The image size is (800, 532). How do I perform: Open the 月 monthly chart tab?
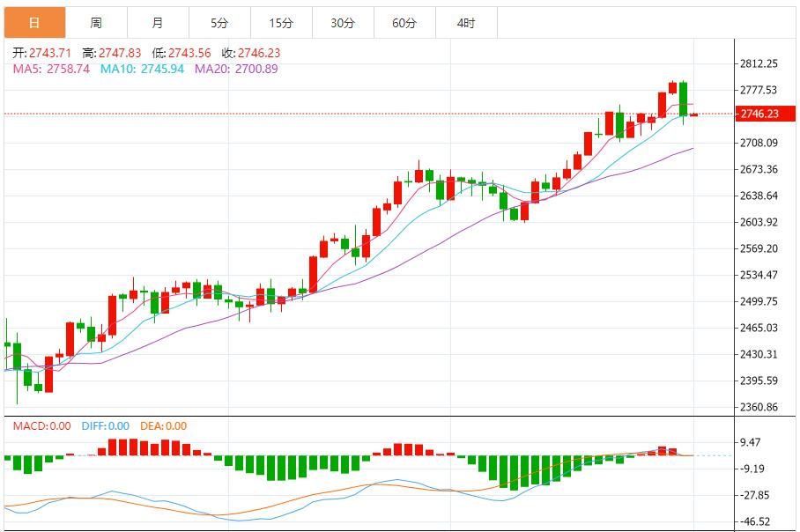click(157, 22)
